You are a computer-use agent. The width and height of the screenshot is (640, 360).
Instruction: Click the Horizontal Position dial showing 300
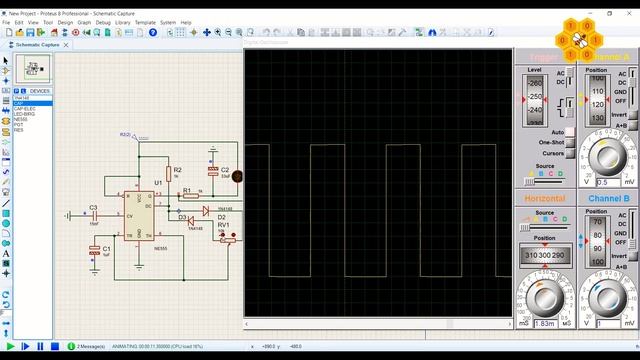(545, 256)
